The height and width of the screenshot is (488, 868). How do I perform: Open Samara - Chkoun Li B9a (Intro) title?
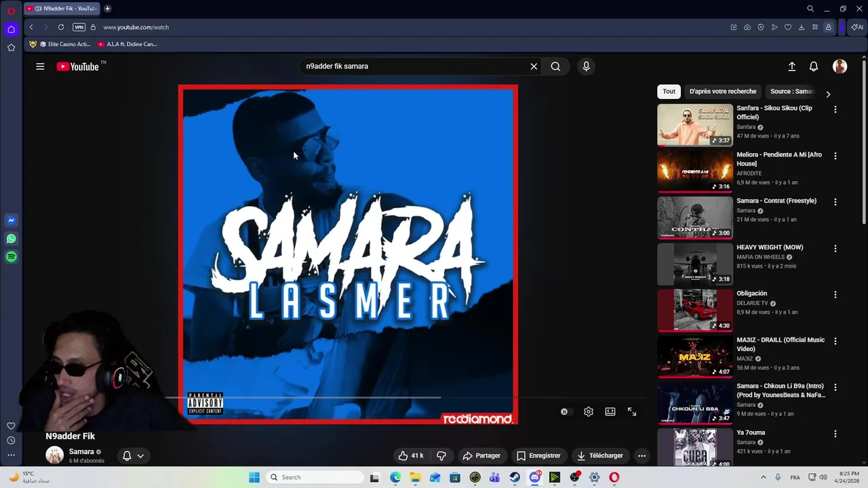pos(781,390)
